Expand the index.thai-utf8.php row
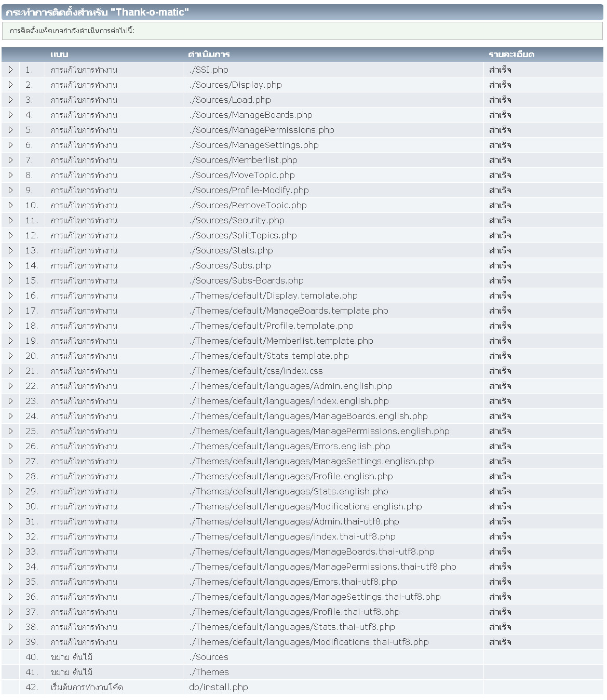 coord(10,536)
